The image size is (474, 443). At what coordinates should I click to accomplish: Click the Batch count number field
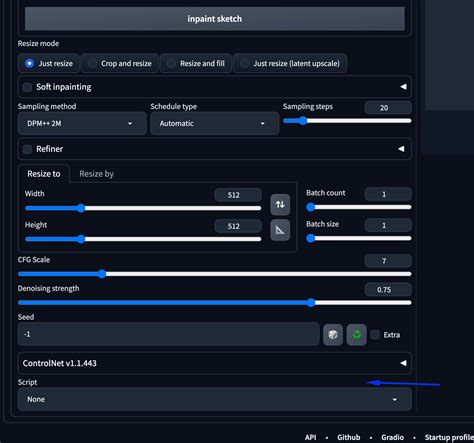[x=388, y=194]
